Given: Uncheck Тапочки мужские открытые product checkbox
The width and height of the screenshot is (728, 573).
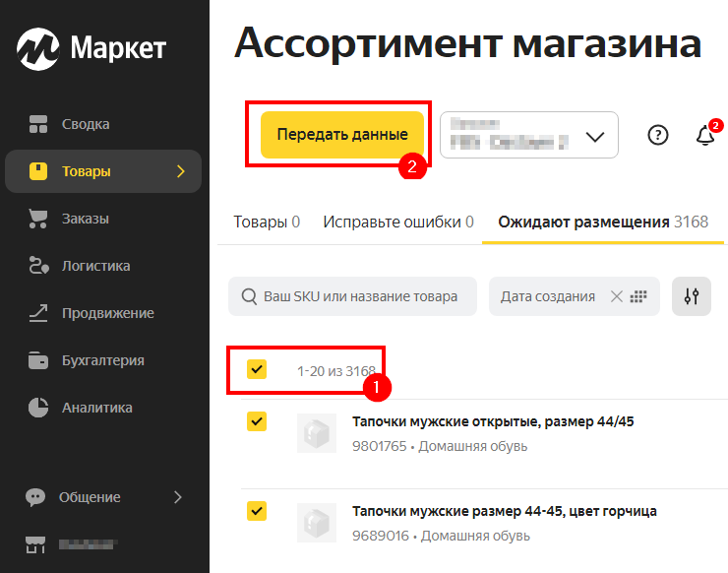Looking at the screenshot, I should (257, 421).
